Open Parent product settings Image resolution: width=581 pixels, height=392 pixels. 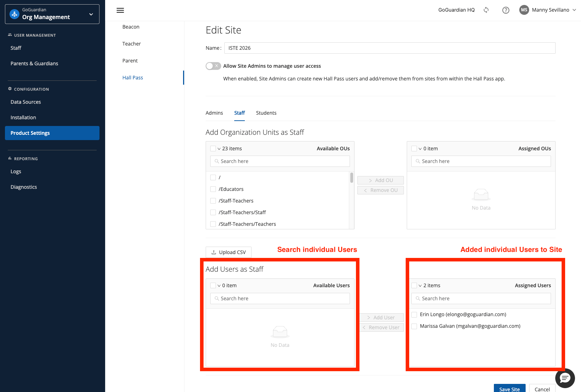pos(130,61)
